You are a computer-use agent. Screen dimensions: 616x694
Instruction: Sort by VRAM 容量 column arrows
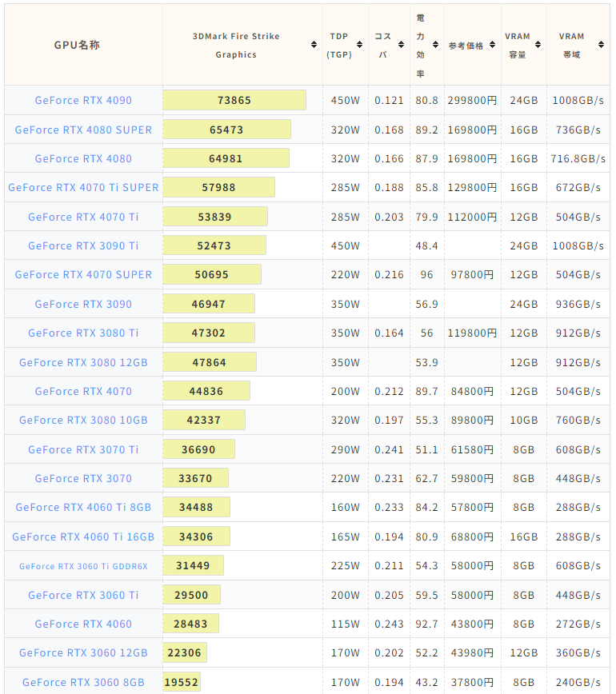pos(538,45)
